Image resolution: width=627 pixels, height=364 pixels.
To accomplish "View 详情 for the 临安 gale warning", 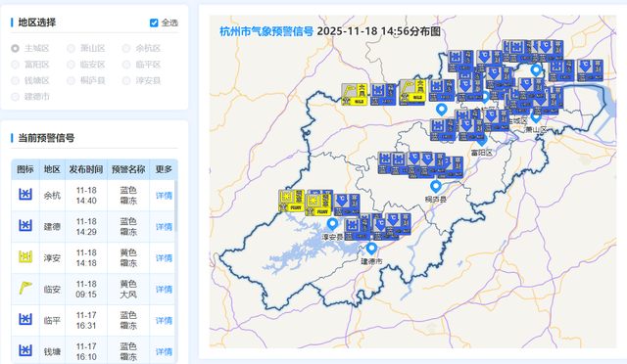I will 164,289.
